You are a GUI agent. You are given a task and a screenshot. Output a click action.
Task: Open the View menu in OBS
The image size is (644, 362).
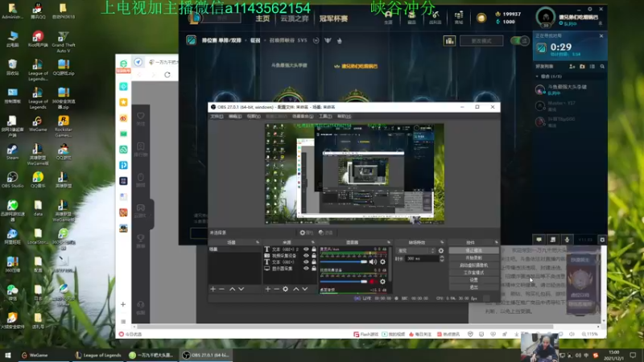pos(254,116)
